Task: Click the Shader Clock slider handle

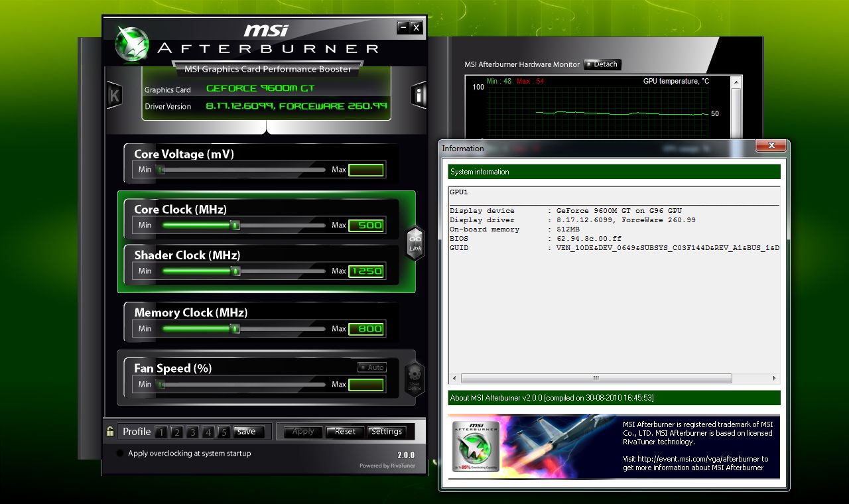Action: (x=235, y=271)
